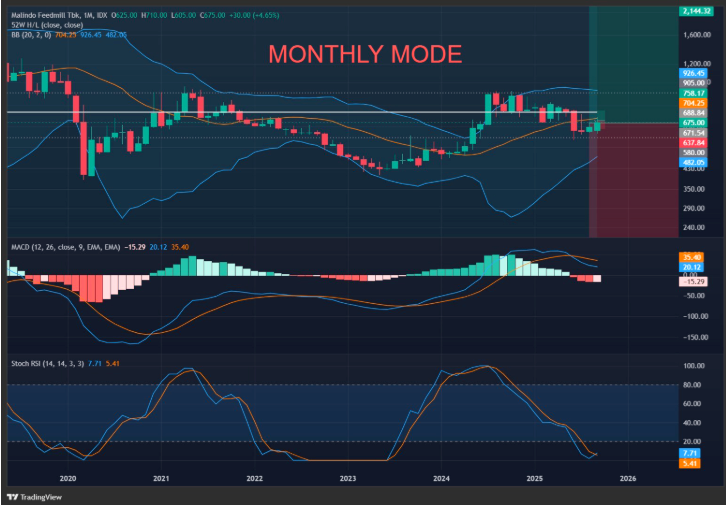The image size is (726, 505).
Task: Click the 2020 year label on the time axis
Action: 67,479
